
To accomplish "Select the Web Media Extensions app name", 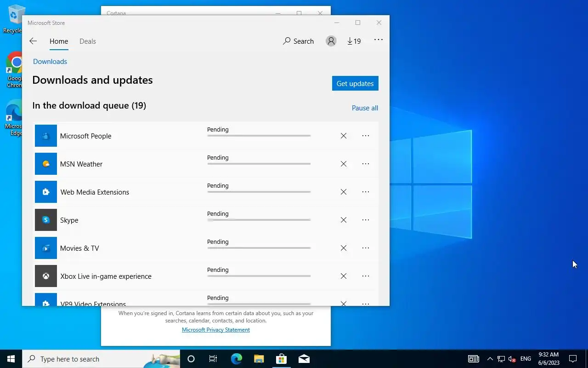I will pos(95,192).
